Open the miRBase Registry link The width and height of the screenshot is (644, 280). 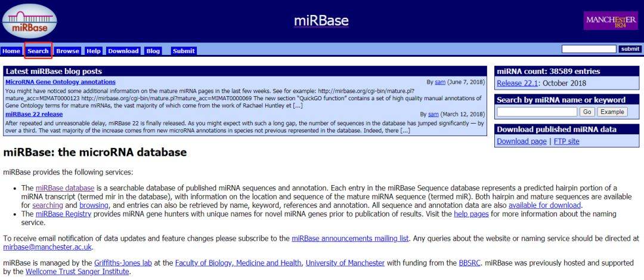(63, 214)
